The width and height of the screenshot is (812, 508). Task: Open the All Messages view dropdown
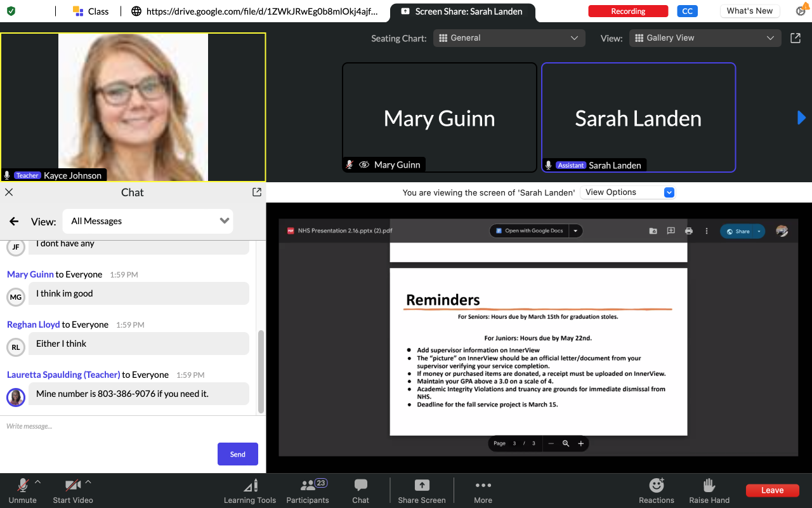[148, 222]
